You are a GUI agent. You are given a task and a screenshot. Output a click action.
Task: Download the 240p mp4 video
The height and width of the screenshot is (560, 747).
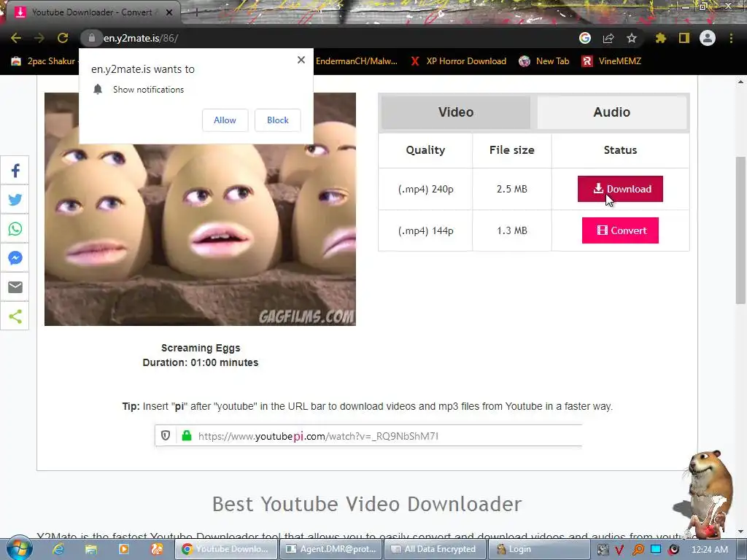(x=620, y=189)
